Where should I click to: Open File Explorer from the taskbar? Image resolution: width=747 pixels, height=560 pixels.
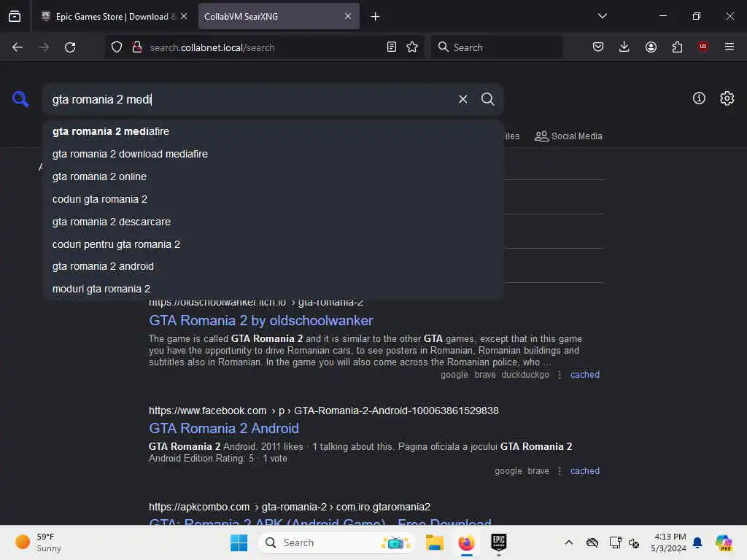click(x=435, y=542)
